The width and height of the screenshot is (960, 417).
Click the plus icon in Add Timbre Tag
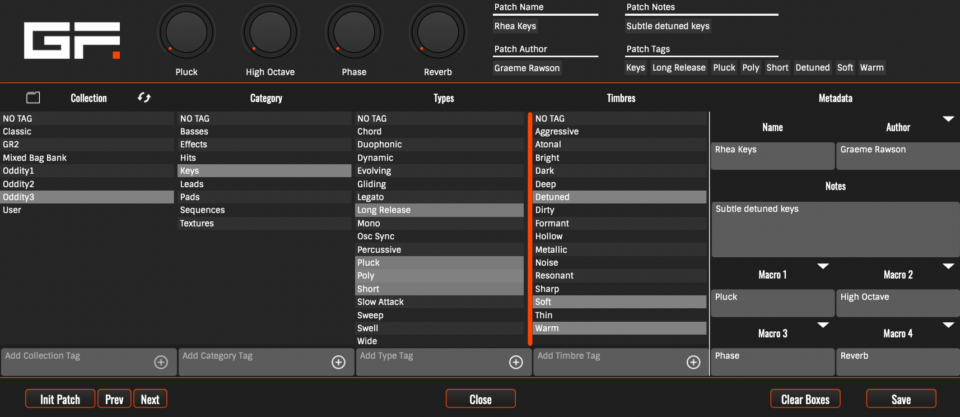(693, 363)
